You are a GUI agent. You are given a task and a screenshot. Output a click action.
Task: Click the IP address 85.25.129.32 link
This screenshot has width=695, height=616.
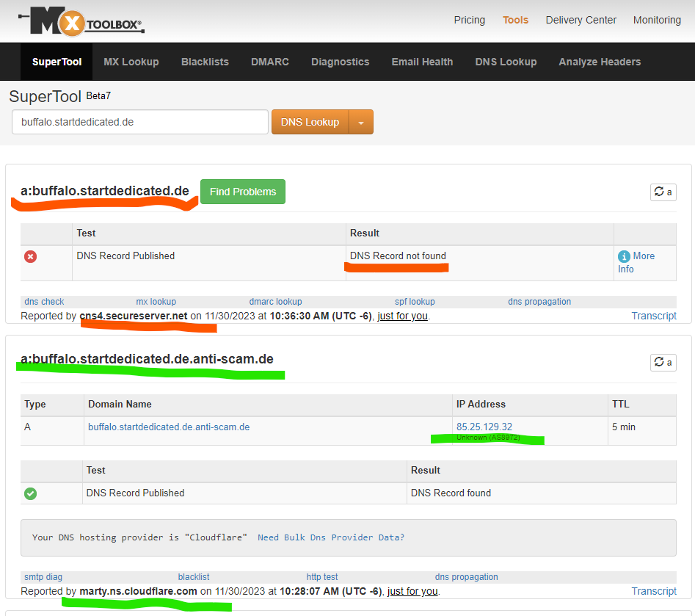[x=484, y=427]
